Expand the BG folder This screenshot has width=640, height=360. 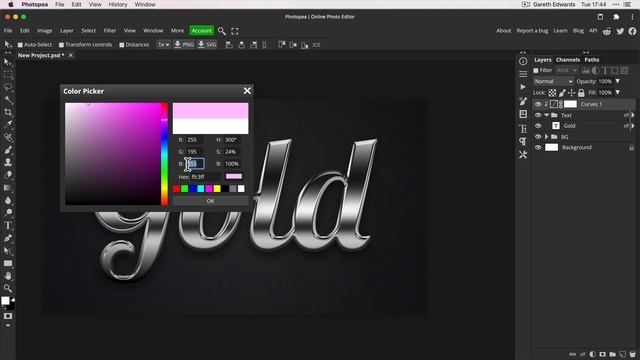coord(547,137)
